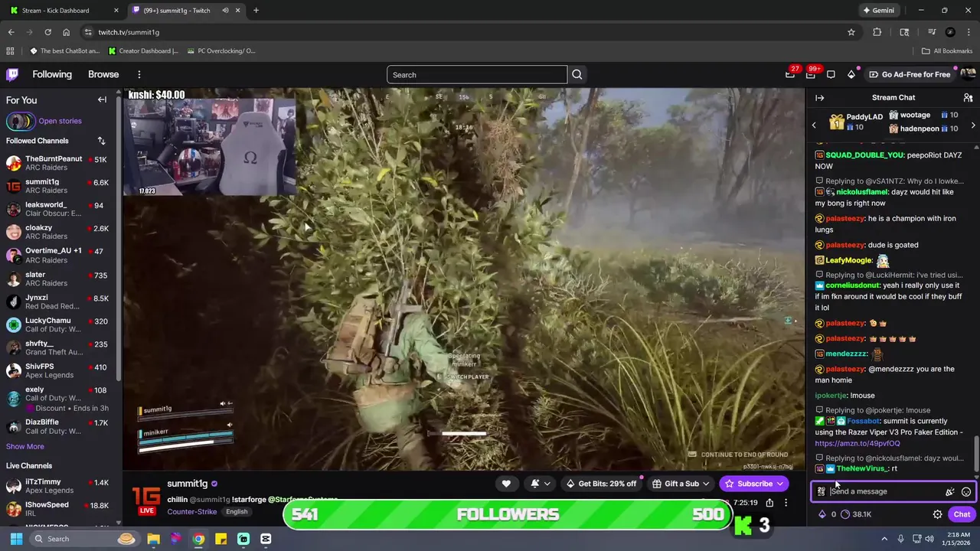Click the Twitch logo home icon
This screenshot has height=551, width=980.
click(x=12, y=74)
